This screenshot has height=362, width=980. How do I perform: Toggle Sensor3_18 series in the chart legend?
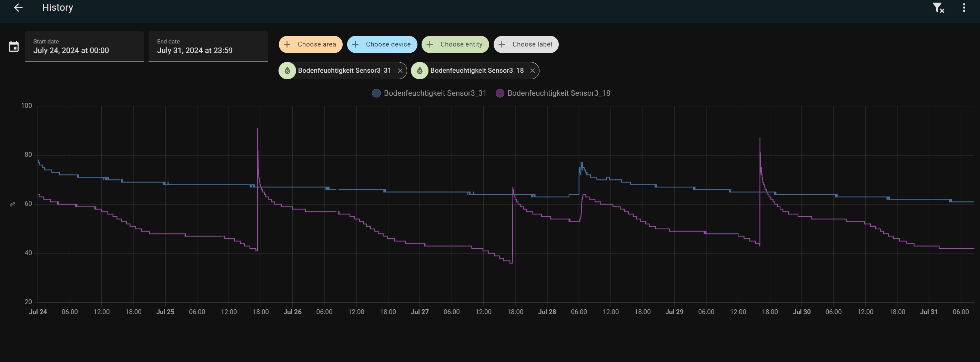pos(558,93)
